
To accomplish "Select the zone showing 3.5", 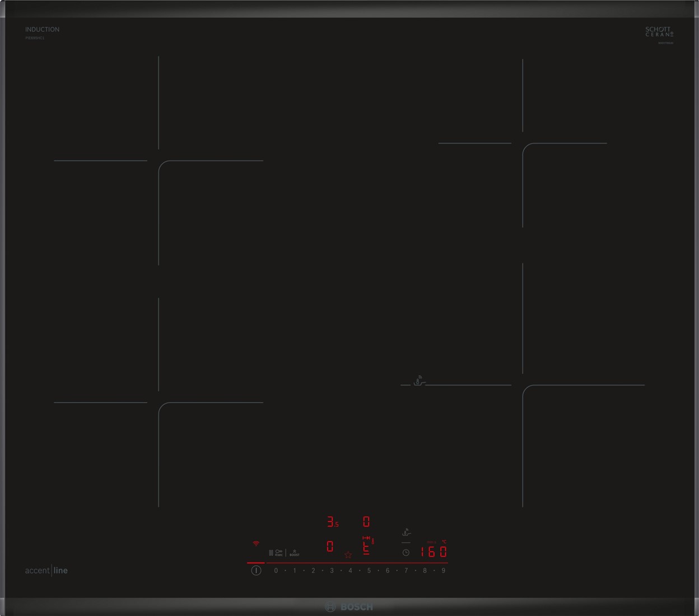I will coord(332,522).
